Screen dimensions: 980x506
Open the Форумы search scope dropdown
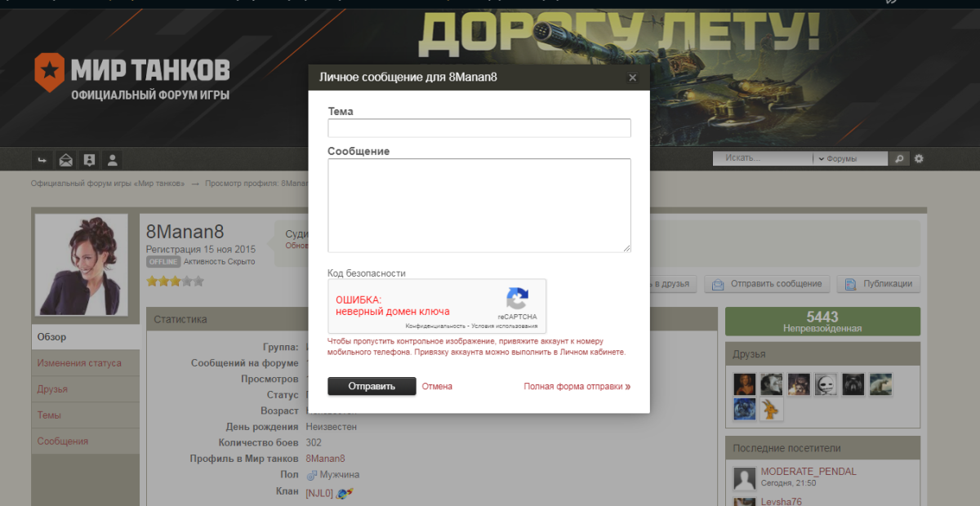click(849, 158)
